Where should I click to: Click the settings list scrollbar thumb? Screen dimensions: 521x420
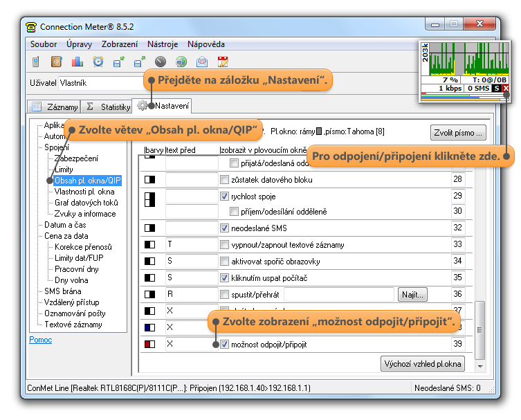pos(479,330)
